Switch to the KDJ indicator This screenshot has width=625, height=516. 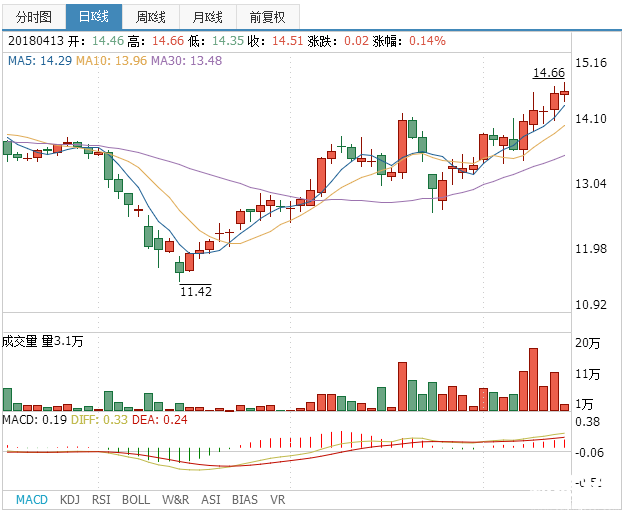tap(70, 500)
